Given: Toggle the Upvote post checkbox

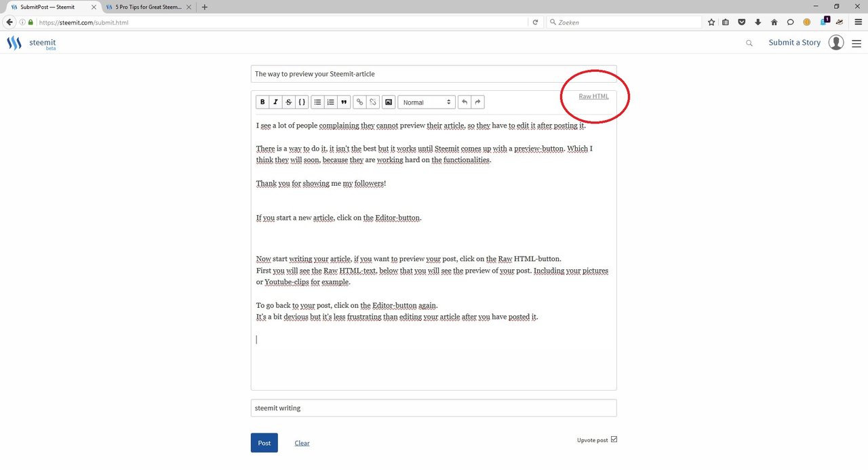Looking at the screenshot, I should (614, 439).
